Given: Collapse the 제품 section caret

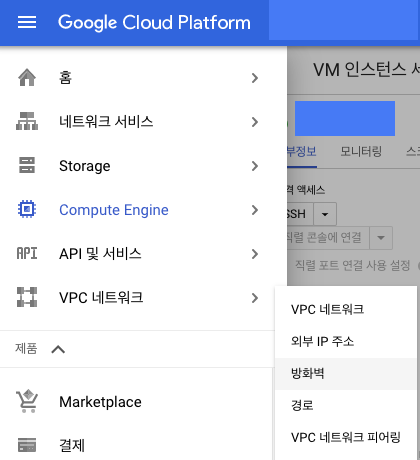Looking at the screenshot, I should click(58, 349).
